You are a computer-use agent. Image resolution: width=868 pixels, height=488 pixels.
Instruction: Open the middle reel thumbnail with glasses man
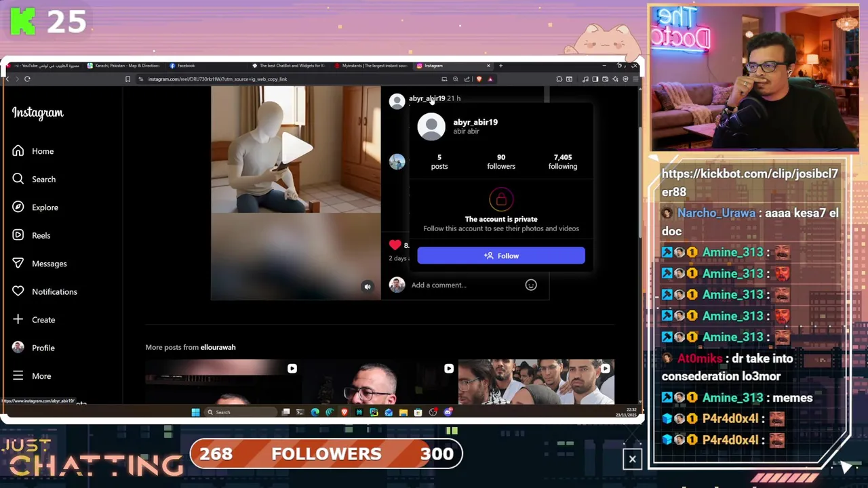point(380,382)
